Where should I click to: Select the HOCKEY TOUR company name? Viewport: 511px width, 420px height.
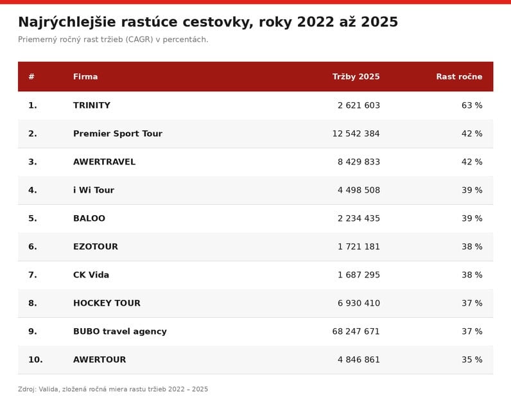coord(107,303)
